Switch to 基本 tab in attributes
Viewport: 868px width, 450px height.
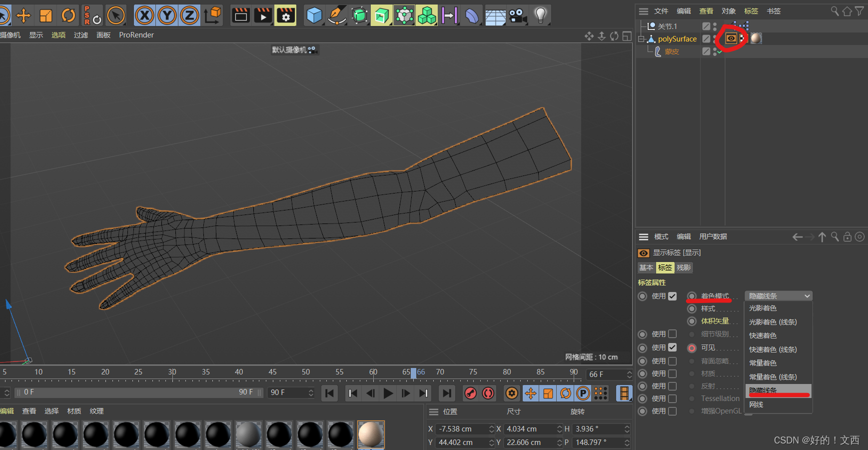coord(646,267)
